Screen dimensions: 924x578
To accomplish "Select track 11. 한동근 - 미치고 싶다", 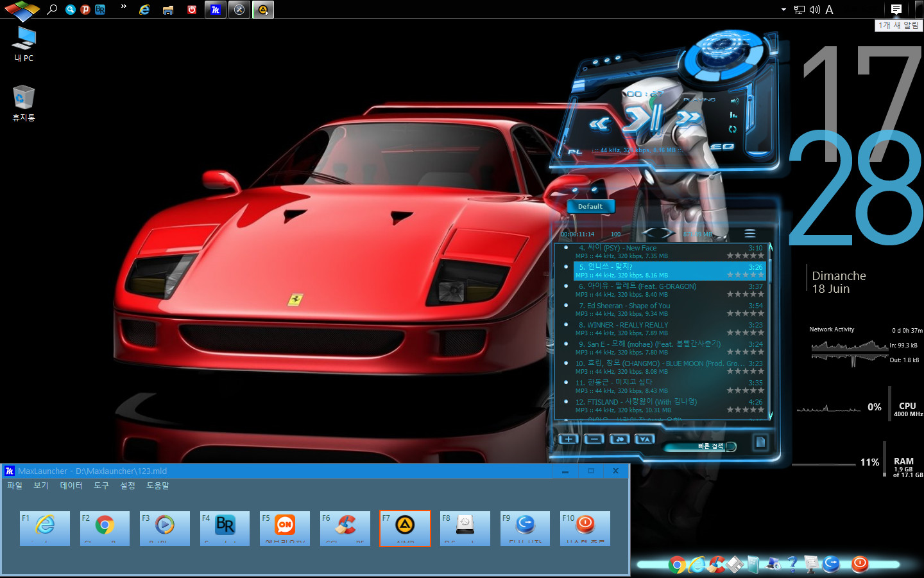I will coord(669,387).
